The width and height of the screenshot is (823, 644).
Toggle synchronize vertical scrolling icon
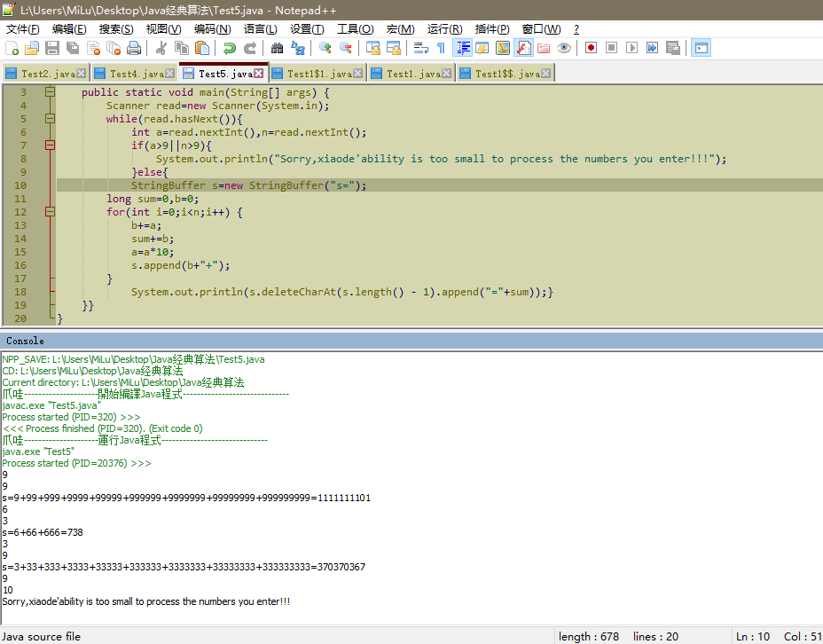372,48
